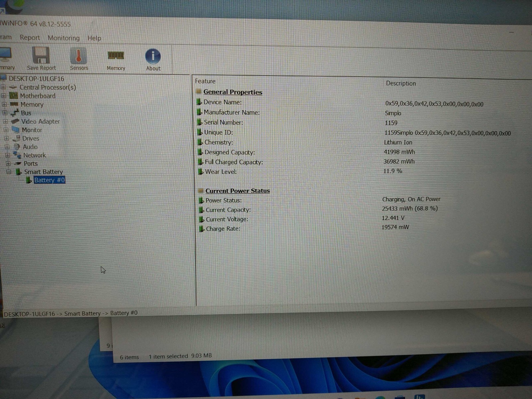Open the Sensors thermometer icon
Image resolution: width=532 pixels, height=399 pixels.
point(79,59)
